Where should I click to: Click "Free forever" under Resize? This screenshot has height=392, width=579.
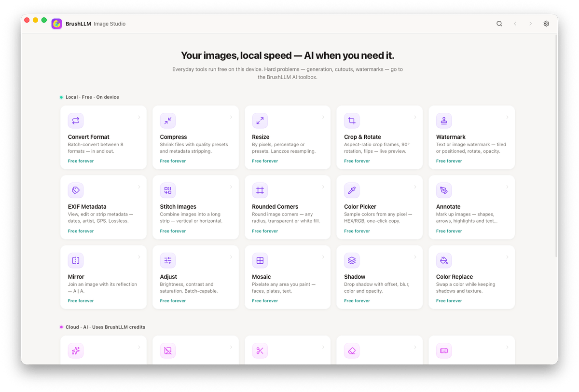click(265, 161)
